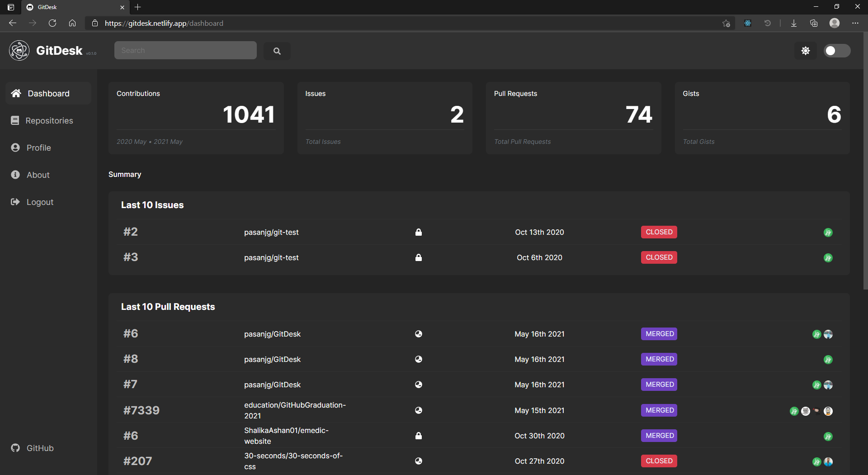Image resolution: width=868 pixels, height=475 pixels.
Task: Click the browser profile avatar icon
Action: click(x=835, y=23)
